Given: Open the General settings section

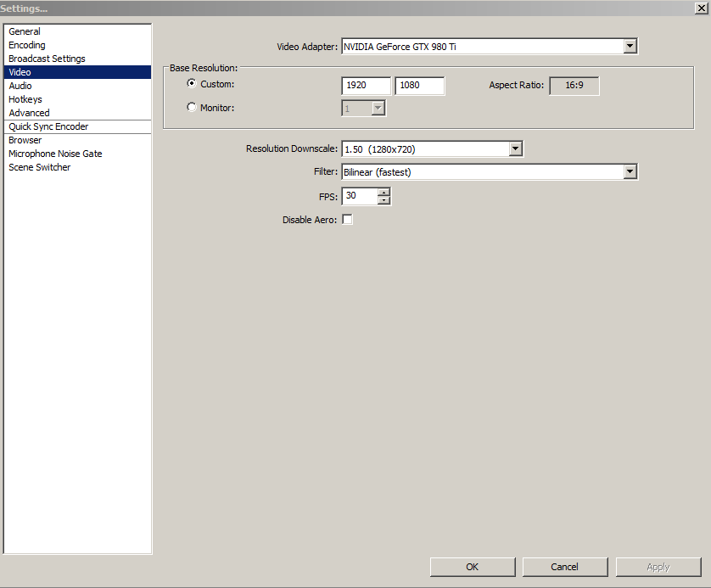Looking at the screenshot, I should tap(77, 31).
